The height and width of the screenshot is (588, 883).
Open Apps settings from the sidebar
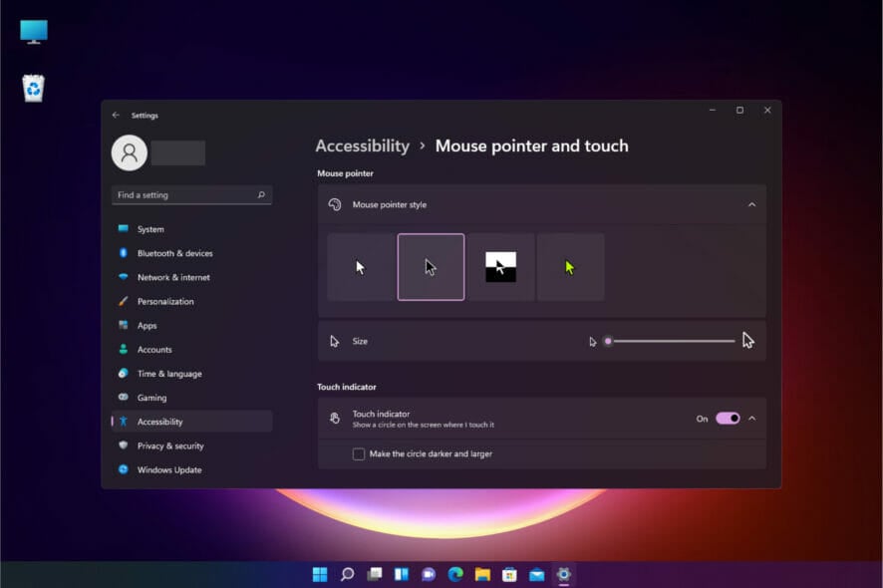(146, 325)
